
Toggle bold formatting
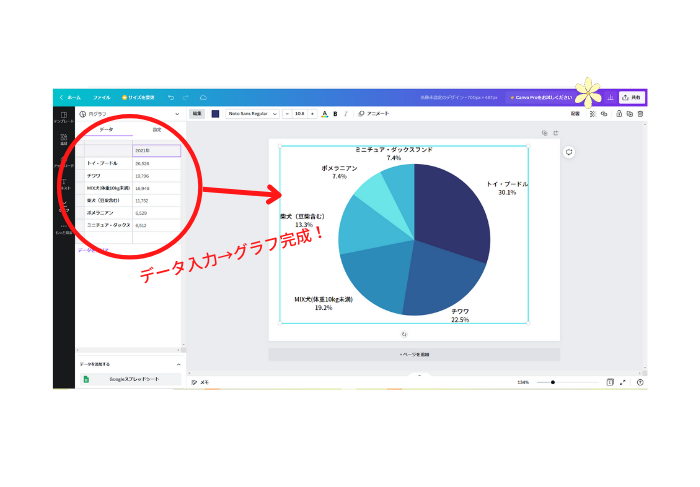[335, 114]
